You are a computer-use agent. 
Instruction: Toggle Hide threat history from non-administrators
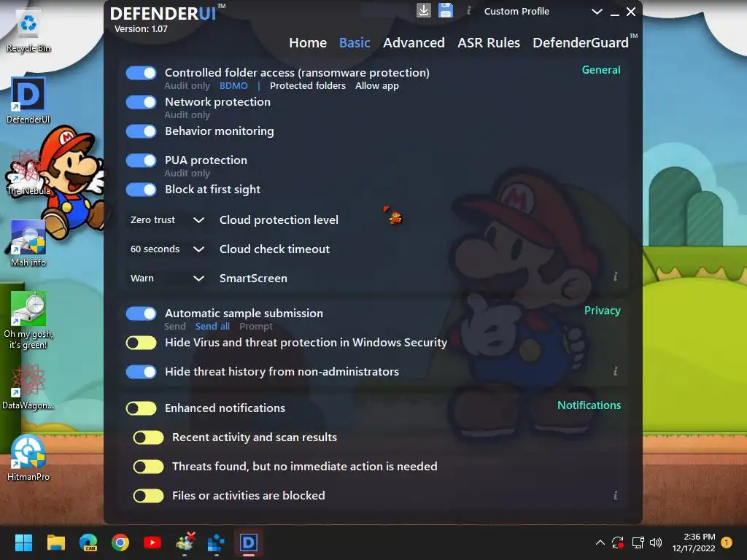[141, 372]
